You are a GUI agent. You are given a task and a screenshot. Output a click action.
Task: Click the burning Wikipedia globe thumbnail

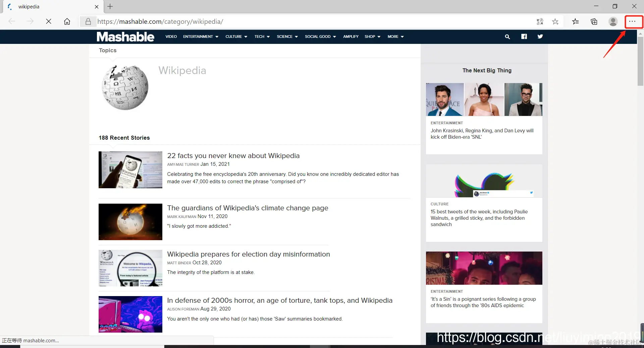[130, 222]
